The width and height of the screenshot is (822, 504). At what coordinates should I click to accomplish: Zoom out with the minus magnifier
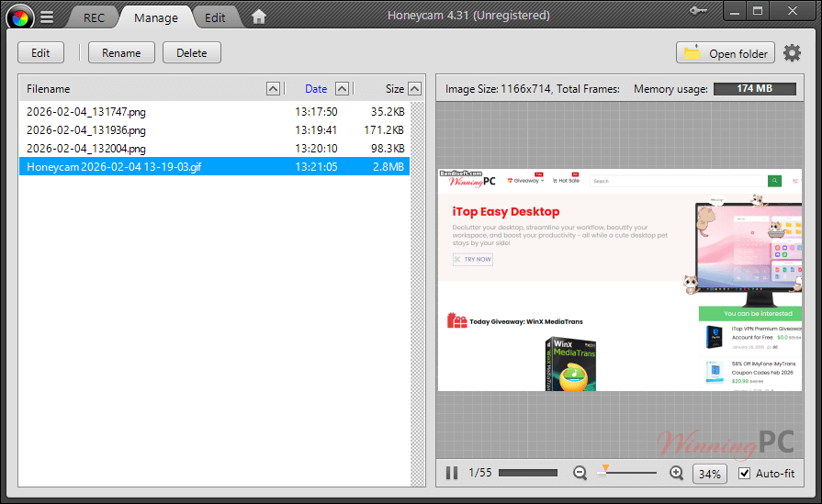580,473
